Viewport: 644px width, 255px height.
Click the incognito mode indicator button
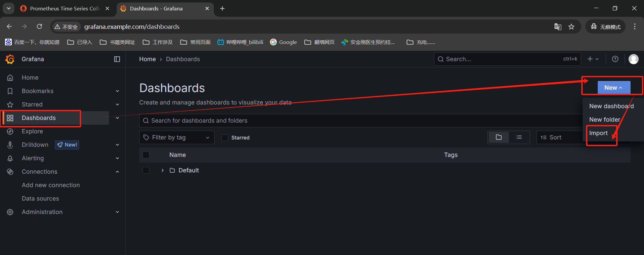(605, 27)
